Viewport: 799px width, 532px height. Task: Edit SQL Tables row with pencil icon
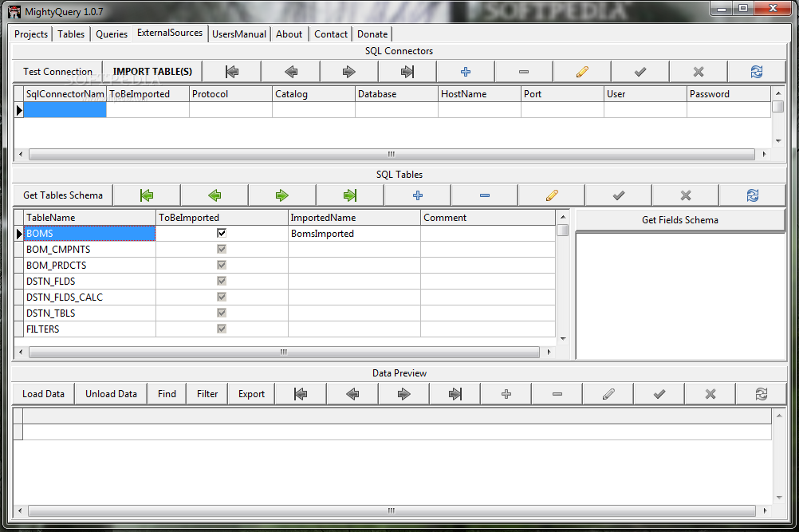(552, 195)
